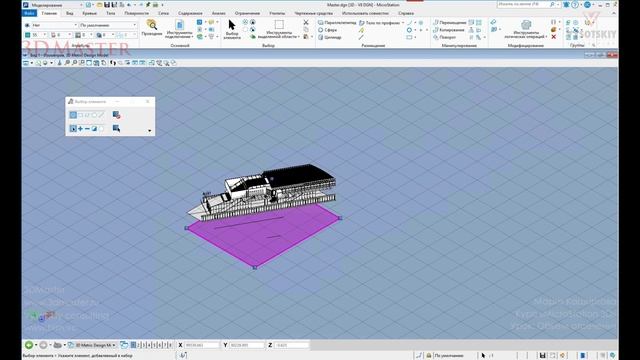
Task: Open the По умолчанию template dropdown
Action: [108, 25]
